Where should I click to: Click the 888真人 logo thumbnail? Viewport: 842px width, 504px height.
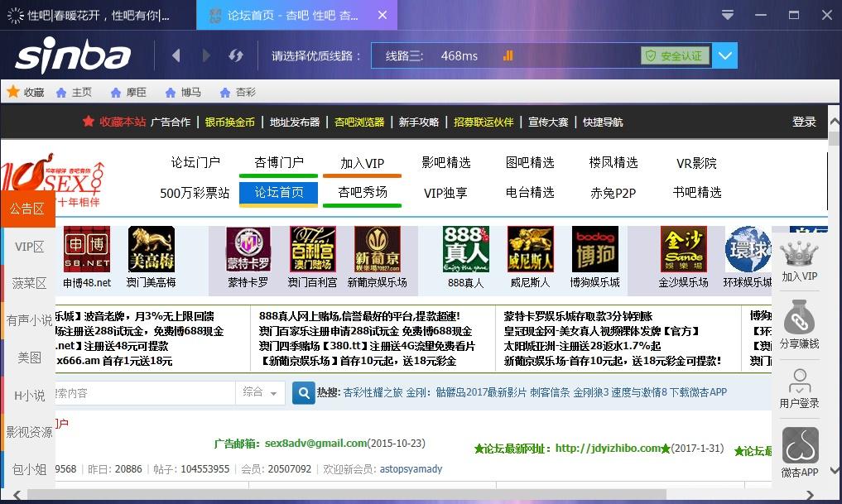465,249
